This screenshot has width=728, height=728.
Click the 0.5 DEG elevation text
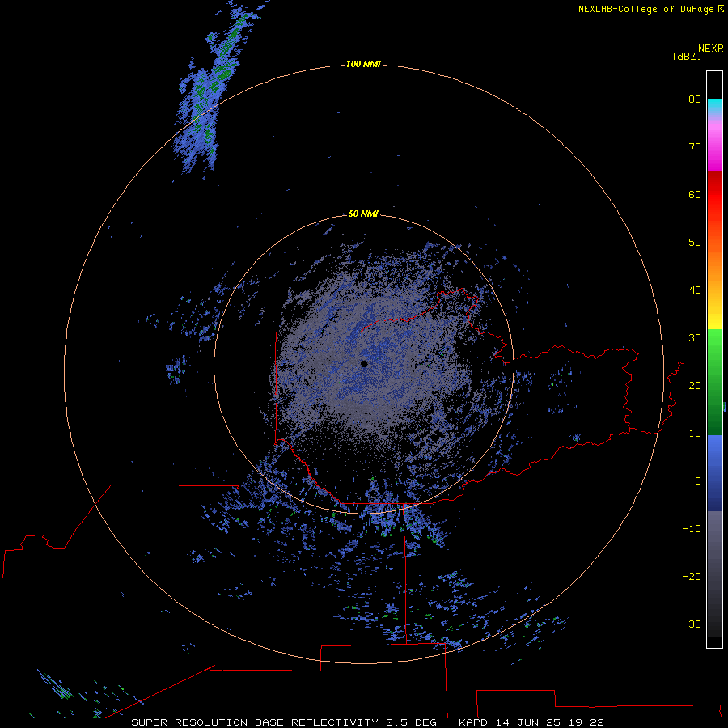[x=412, y=722]
